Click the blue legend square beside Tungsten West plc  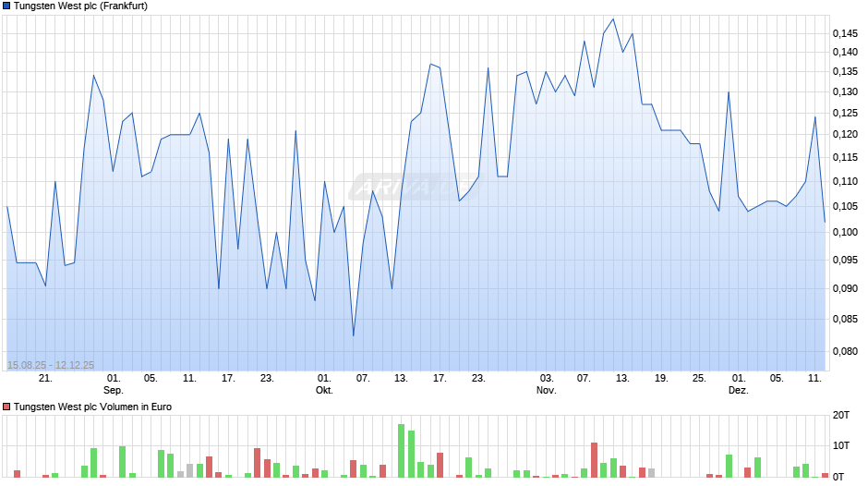coord(6,6)
